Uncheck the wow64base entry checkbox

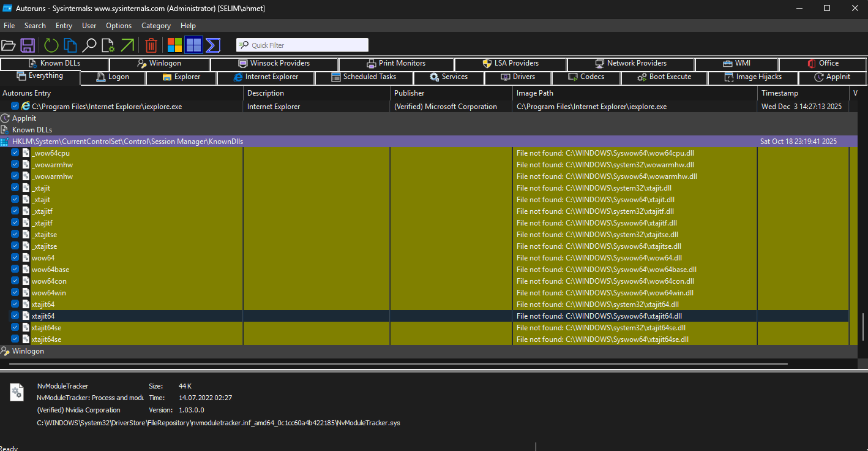pyautogui.click(x=15, y=270)
